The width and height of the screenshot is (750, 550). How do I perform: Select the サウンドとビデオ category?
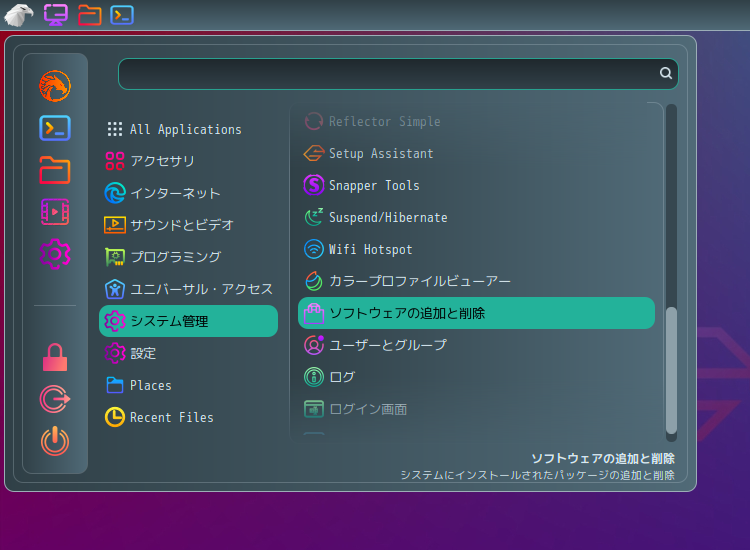[188, 225]
